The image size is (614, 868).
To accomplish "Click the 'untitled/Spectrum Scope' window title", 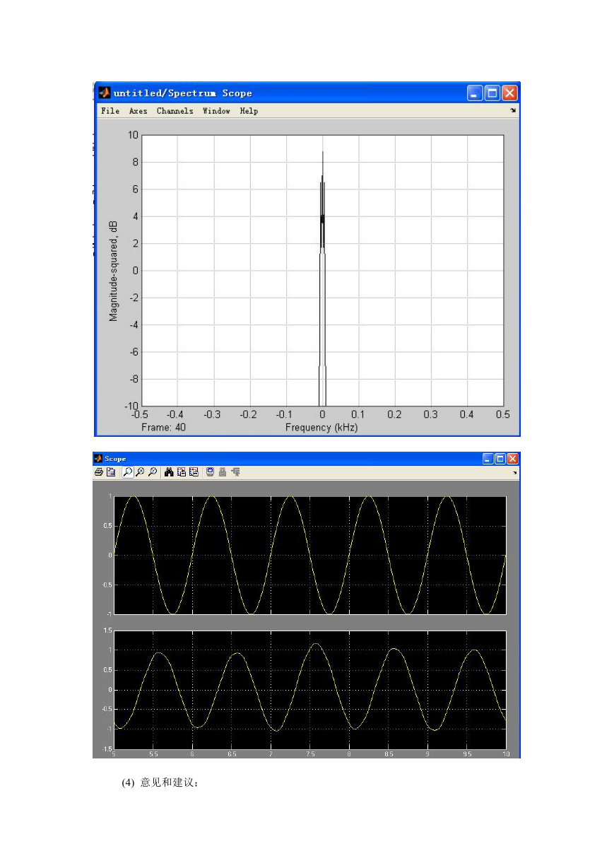I will pos(183,93).
